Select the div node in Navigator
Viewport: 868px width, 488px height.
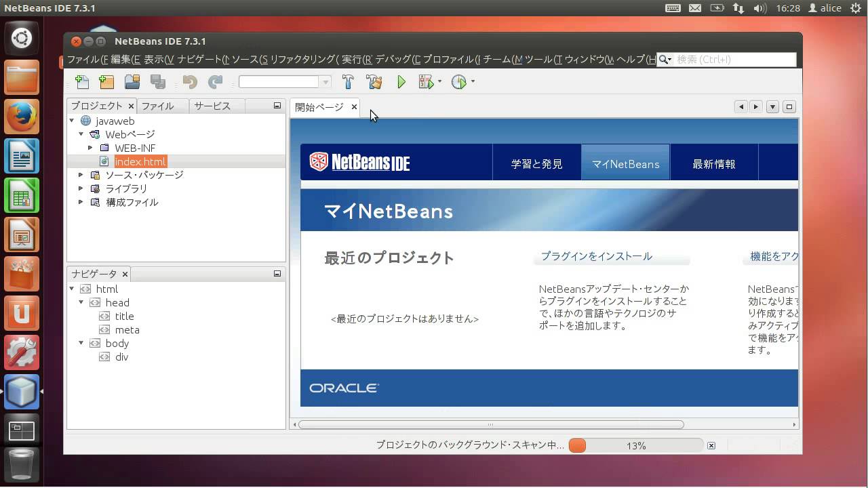[121, 357]
